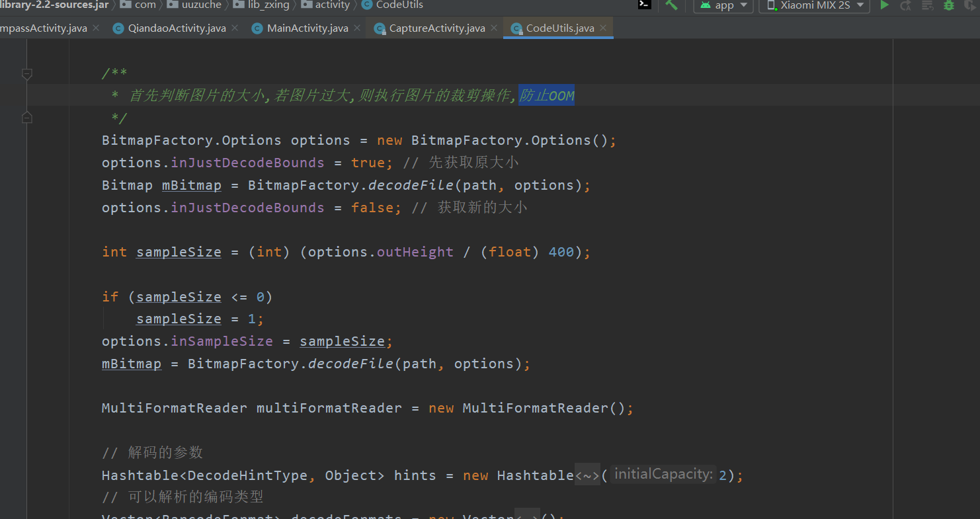
Task: Click the 'initialCapacity:' parameter hint
Action: click(x=663, y=474)
